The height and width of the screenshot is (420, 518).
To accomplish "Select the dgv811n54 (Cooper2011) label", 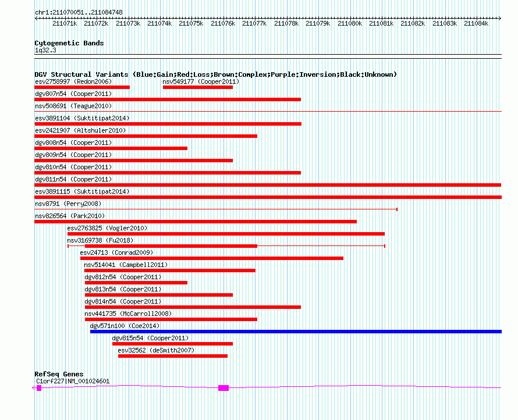I will coord(73,179).
